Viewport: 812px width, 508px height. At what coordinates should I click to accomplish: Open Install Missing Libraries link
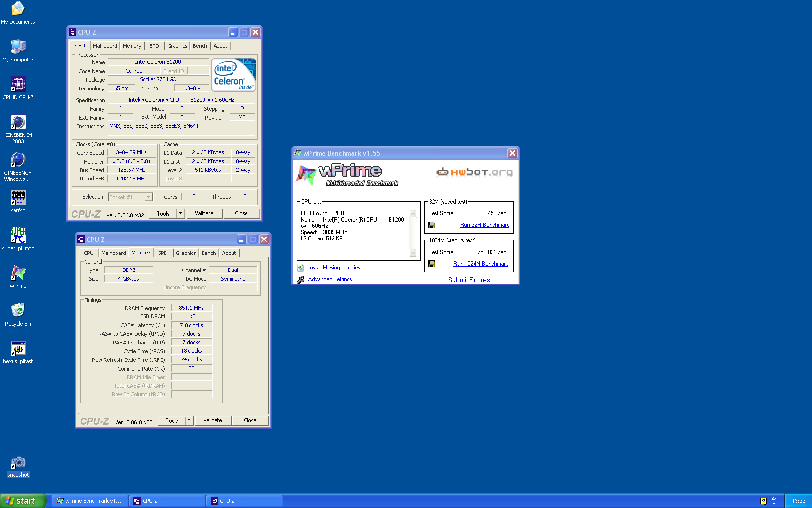(334, 268)
